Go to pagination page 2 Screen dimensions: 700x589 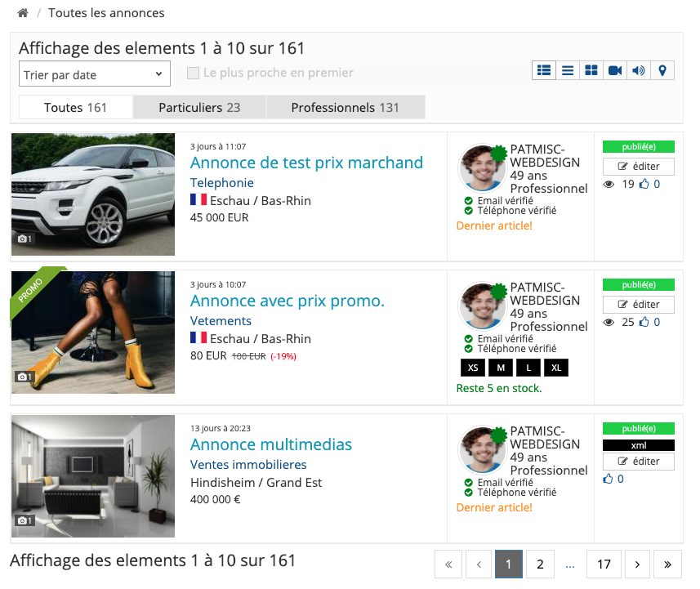pos(540,564)
